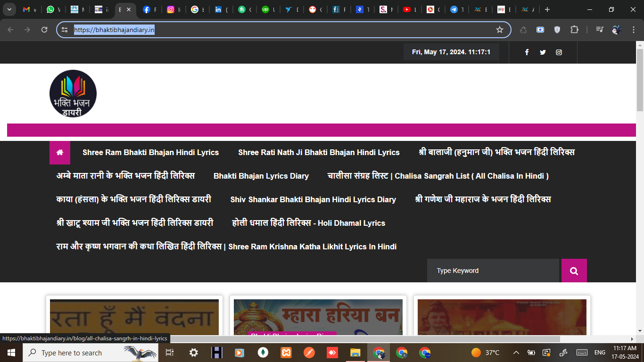The width and height of the screenshot is (644, 362).
Task: Open Task View on the taskbar
Action: click(170, 353)
